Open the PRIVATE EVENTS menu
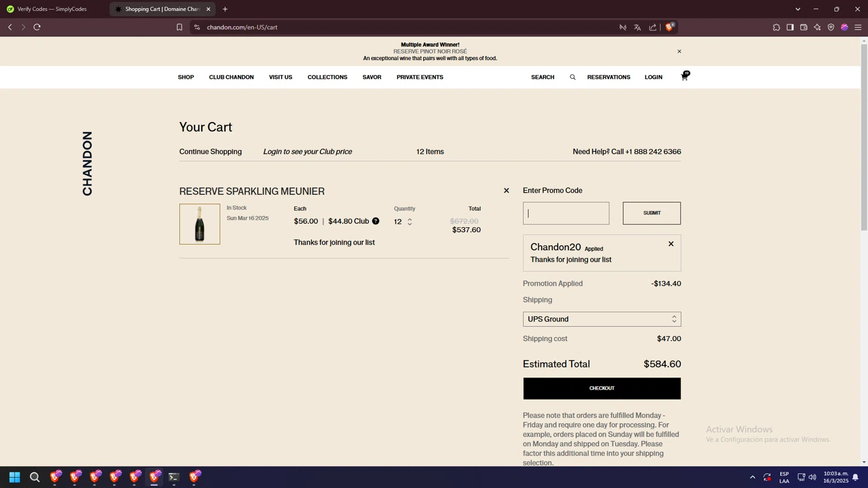The height and width of the screenshot is (488, 868). tap(420, 77)
